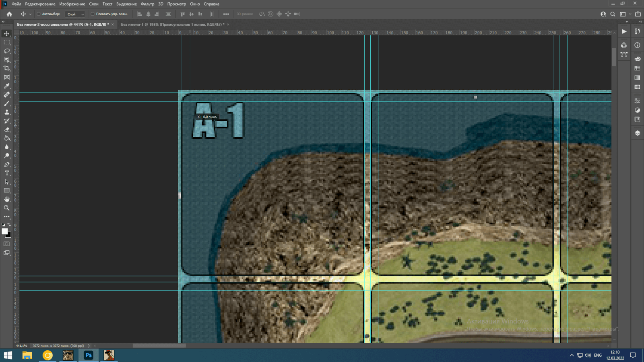Screen dimensions: 644x362
Task: Click the Home button in options bar
Action: (x=9, y=14)
